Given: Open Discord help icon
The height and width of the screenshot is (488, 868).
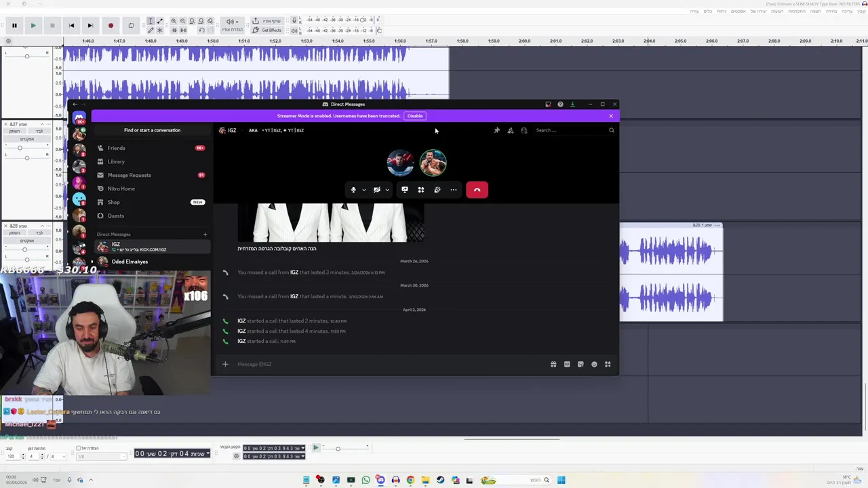Looking at the screenshot, I should click(x=560, y=104).
